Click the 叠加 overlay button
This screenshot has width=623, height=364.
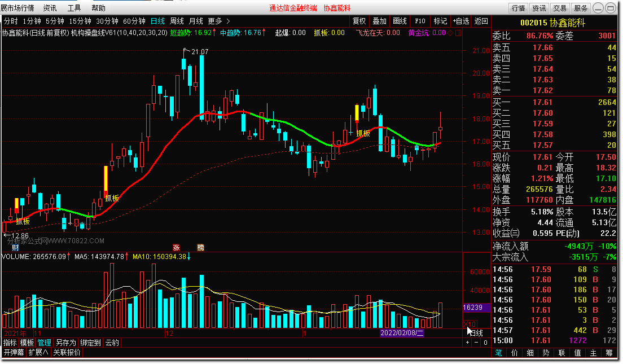pyautogui.click(x=379, y=21)
